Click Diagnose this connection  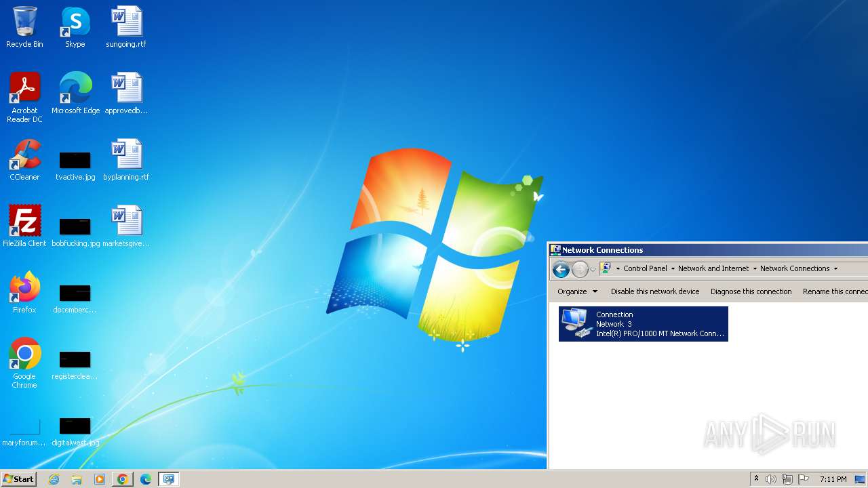[751, 291]
